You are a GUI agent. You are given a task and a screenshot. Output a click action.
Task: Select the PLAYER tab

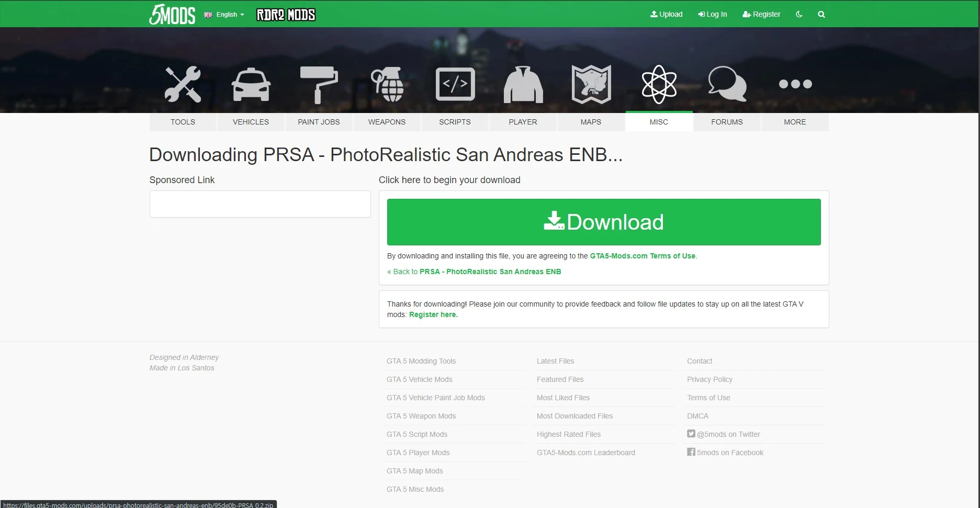[523, 122]
